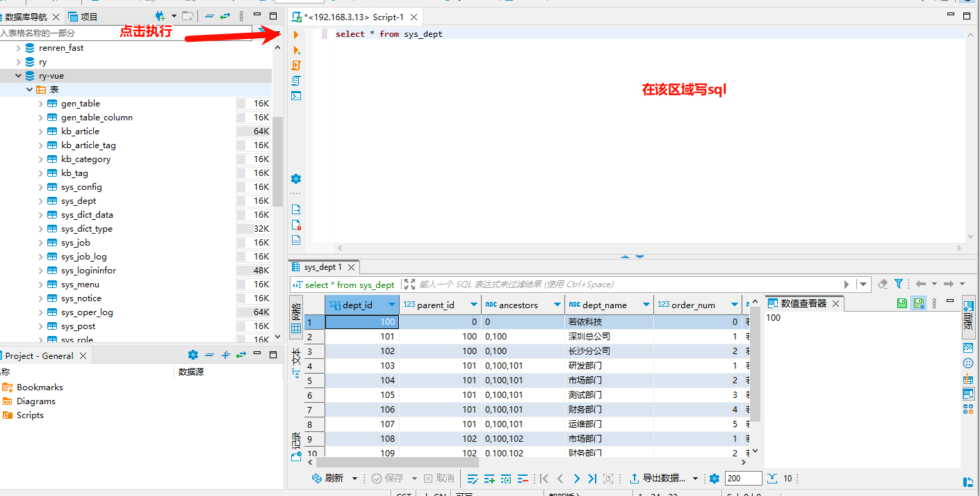
Task: Open parent_id column sort dropdown
Action: (474, 305)
